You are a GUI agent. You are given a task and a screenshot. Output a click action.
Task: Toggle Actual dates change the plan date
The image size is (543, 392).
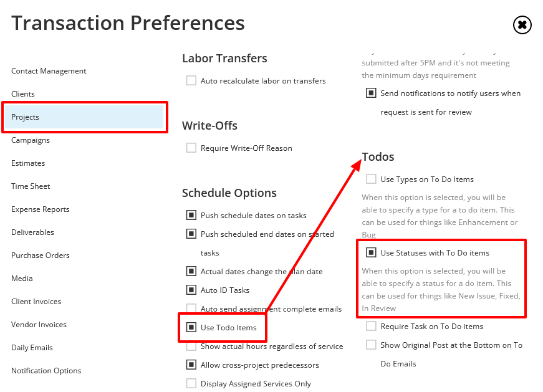(x=191, y=271)
